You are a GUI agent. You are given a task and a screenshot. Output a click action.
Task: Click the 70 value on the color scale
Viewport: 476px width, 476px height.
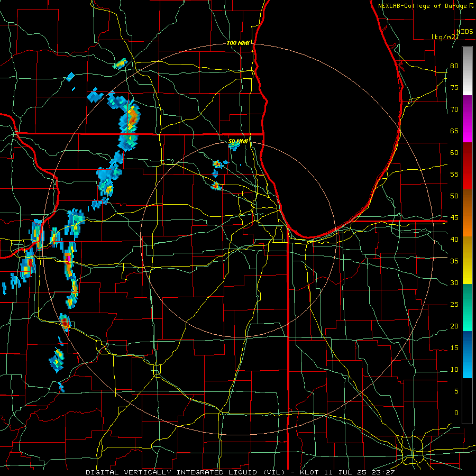pos(454,109)
